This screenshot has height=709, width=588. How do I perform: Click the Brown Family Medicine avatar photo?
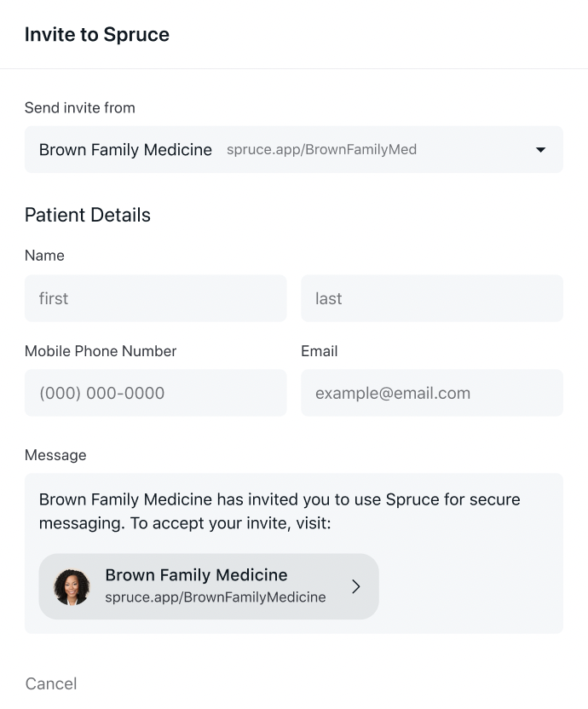click(x=72, y=586)
